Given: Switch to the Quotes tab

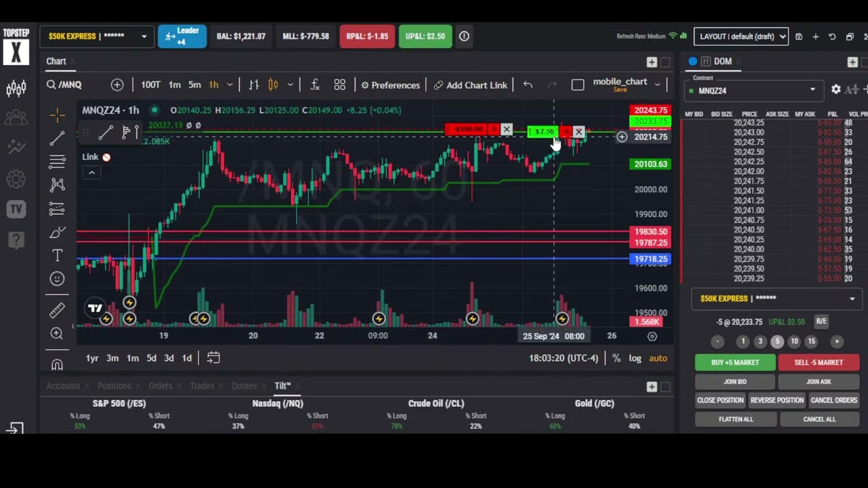Looking at the screenshot, I should (x=244, y=386).
